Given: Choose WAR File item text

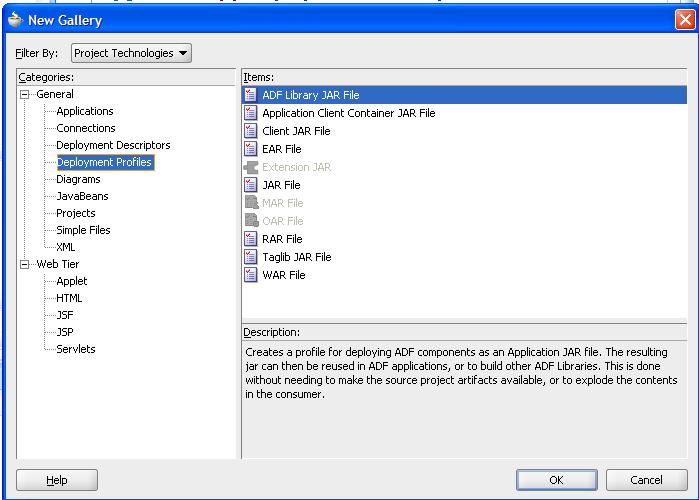Looking at the screenshot, I should (x=284, y=275).
